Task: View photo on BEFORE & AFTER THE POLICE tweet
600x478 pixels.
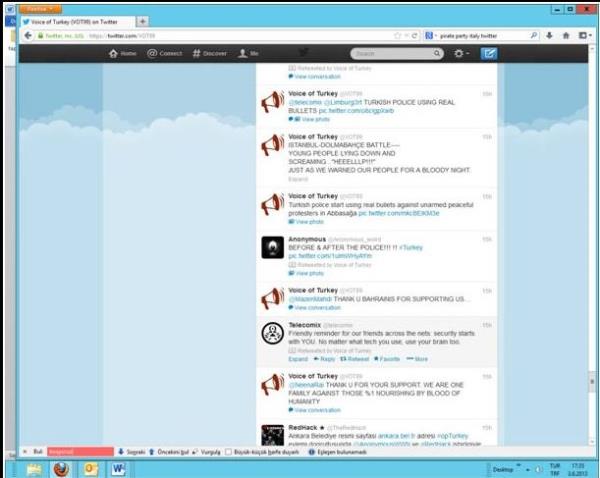Action: coord(310,273)
